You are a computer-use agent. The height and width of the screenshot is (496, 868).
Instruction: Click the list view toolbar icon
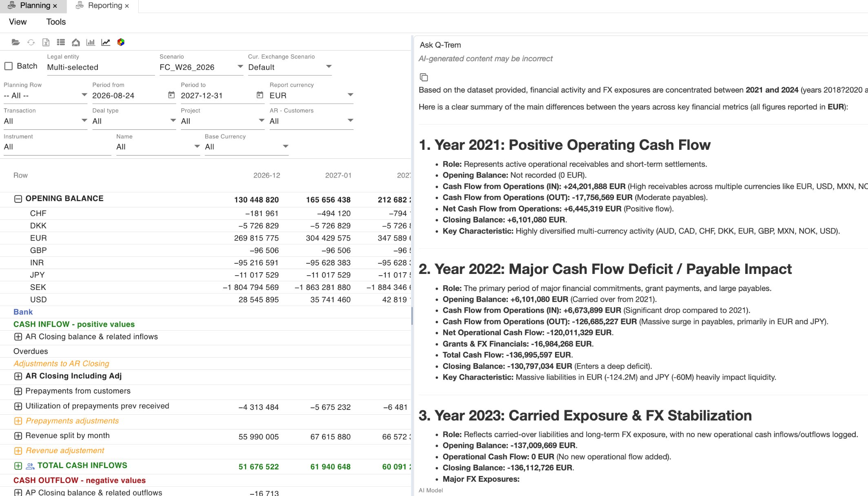coord(61,42)
